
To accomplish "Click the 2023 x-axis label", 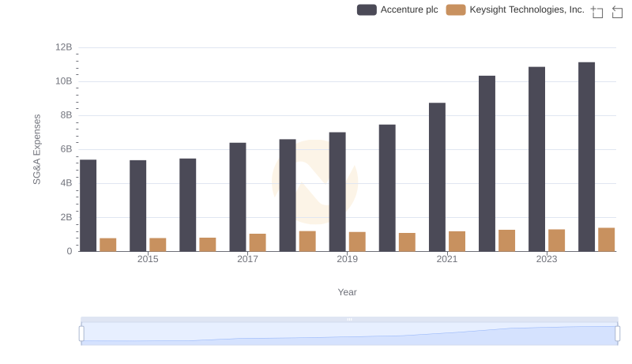I will coord(547,259).
